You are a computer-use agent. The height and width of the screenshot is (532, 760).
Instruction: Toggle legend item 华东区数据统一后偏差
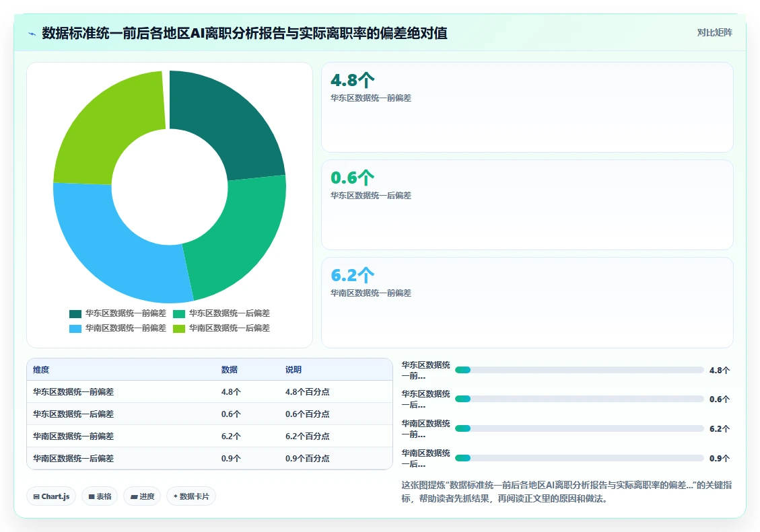click(221, 313)
